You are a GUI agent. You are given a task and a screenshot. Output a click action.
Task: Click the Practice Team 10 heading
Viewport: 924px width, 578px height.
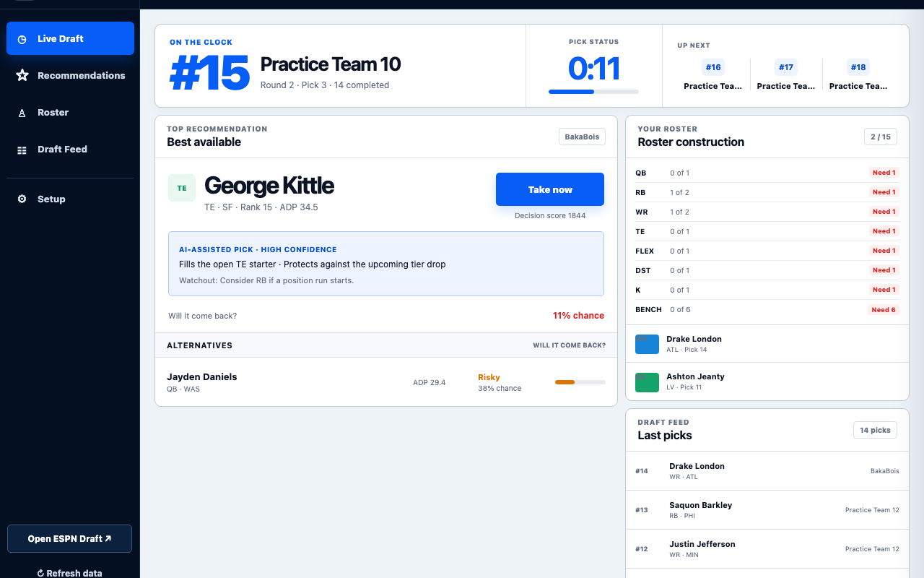pyautogui.click(x=331, y=64)
